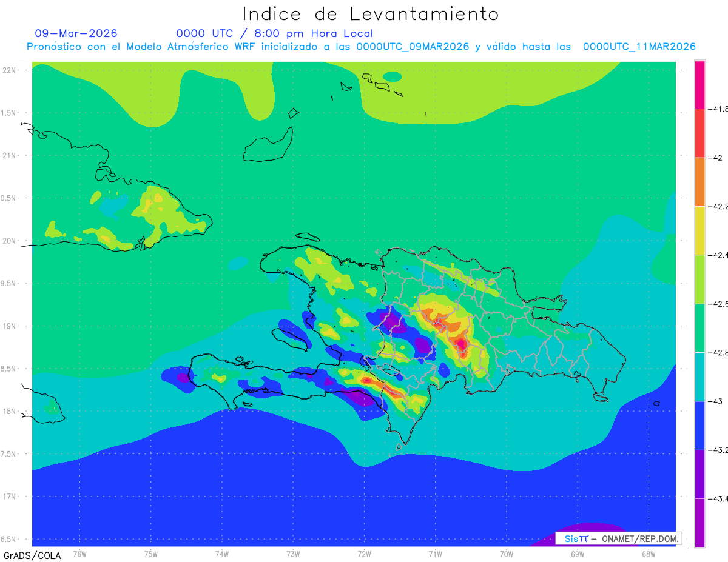Click the "17N" latitude label
Viewport: 728px width, 562px height.
tap(10, 497)
